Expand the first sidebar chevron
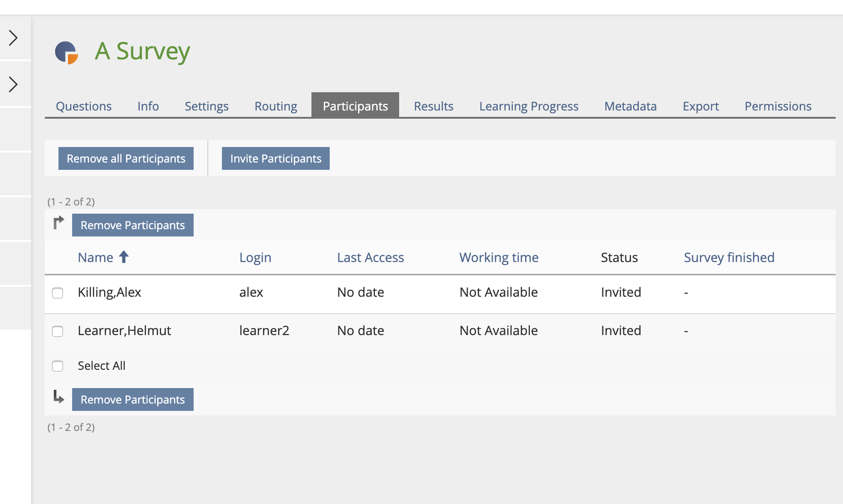 point(14,38)
